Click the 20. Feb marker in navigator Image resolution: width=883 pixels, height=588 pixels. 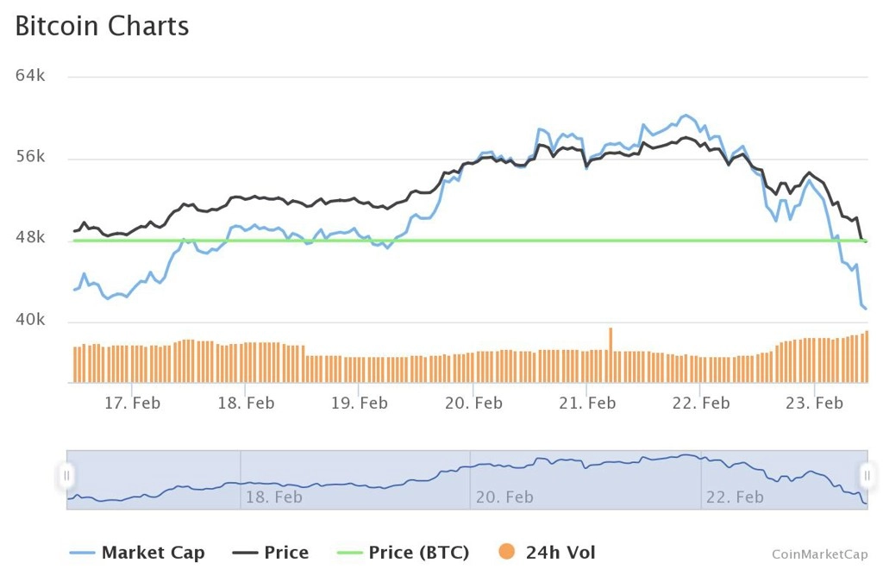(504, 497)
